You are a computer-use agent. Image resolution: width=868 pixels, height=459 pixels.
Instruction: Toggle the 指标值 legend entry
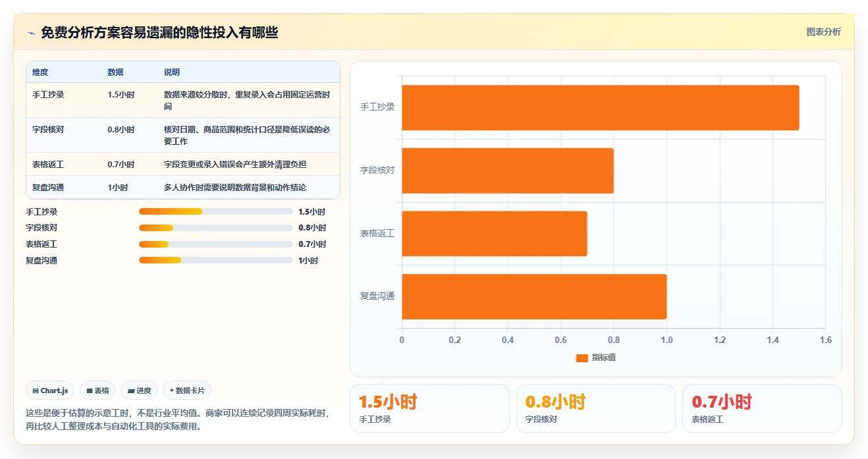[595, 358]
